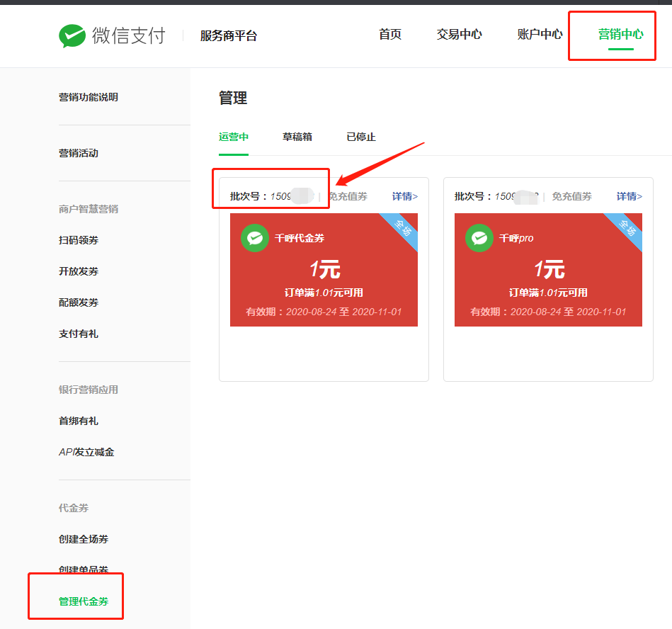Go to API发立减金 sidebar entry

coord(86,453)
